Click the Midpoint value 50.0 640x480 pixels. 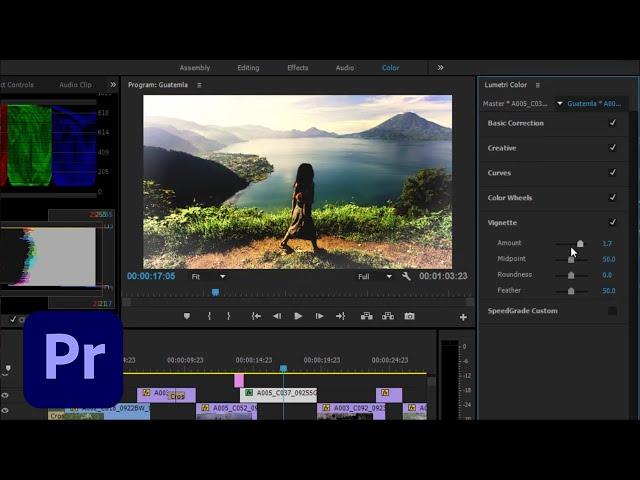(608, 260)
